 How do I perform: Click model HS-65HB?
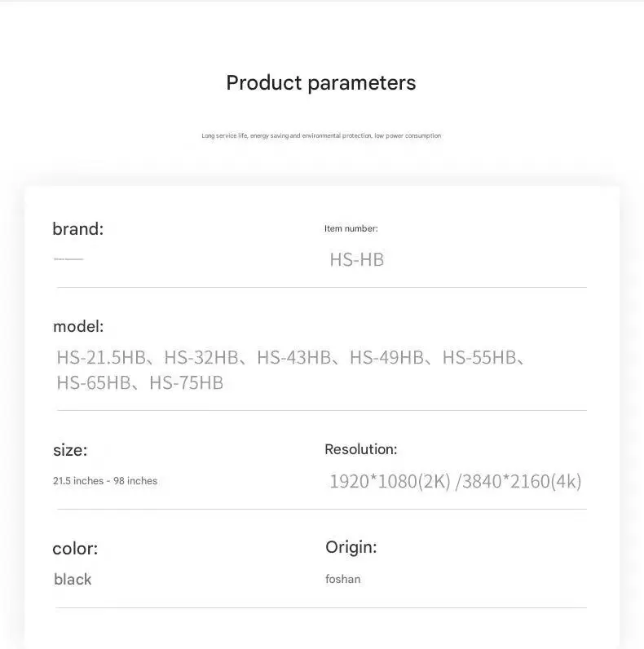tap(94, 382)
